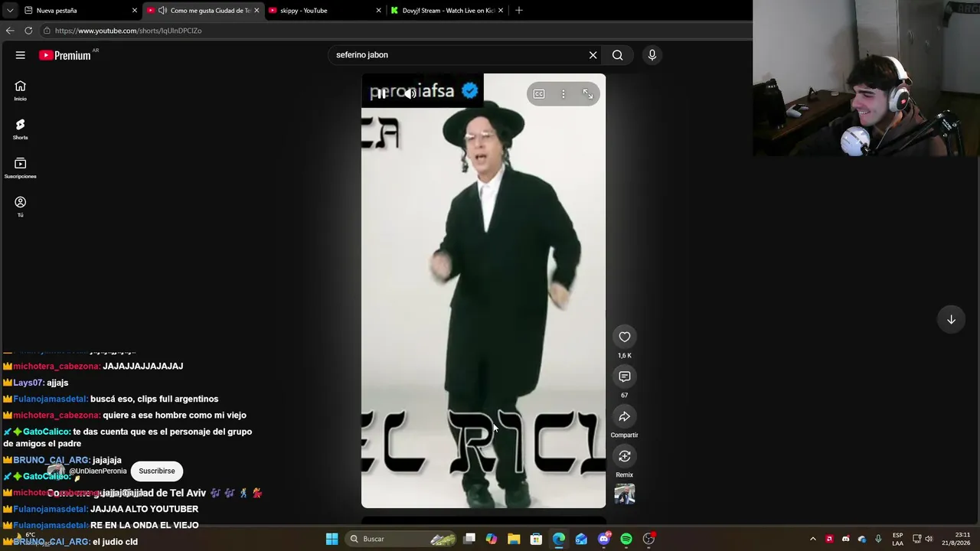This screenshot has height=551, width=980.
Task: Start voice search with the microphone
Action: [x=652, y=55]
